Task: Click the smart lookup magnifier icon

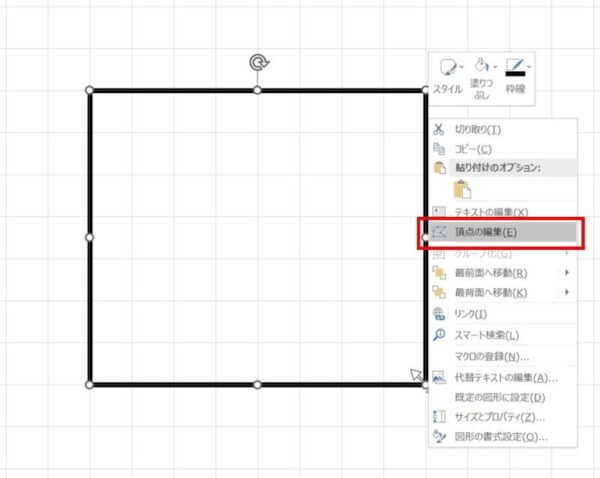Action: [x=439, y=335]
